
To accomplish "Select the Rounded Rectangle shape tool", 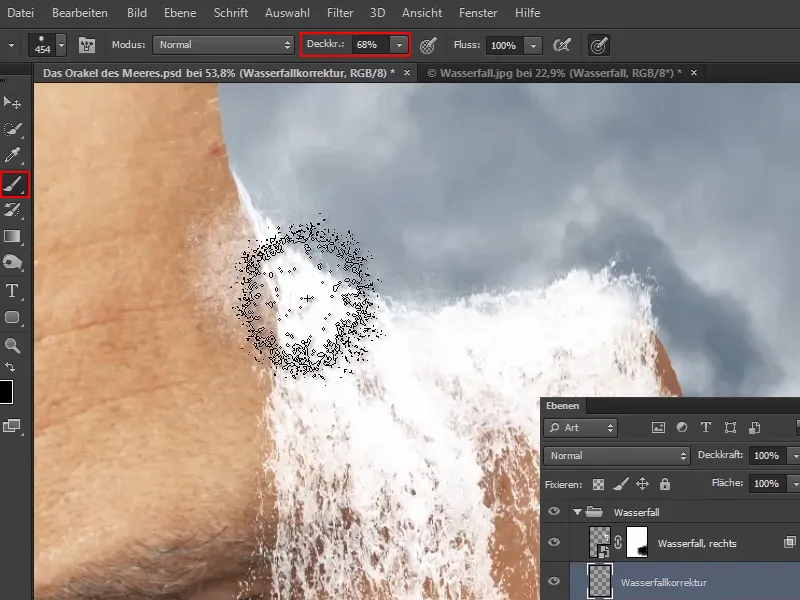I will pyautogui.click(x=12, y=317).
